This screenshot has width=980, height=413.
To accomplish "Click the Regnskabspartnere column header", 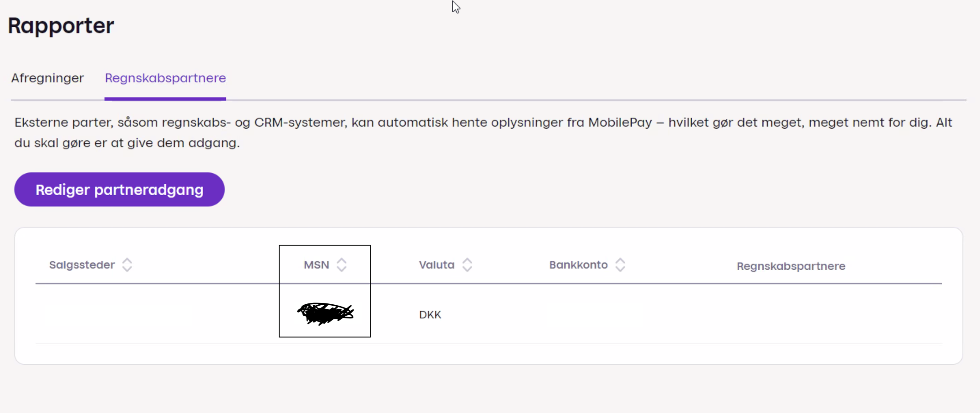I will coord(791,267).
